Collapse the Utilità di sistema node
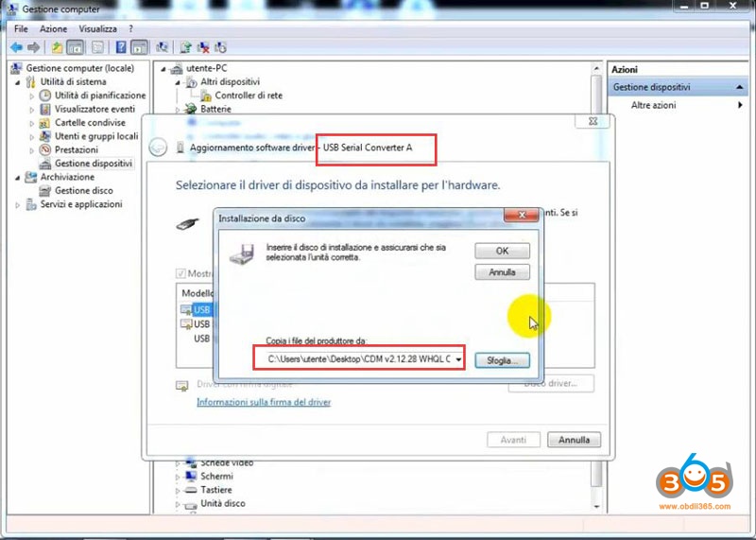 [18, 82]
